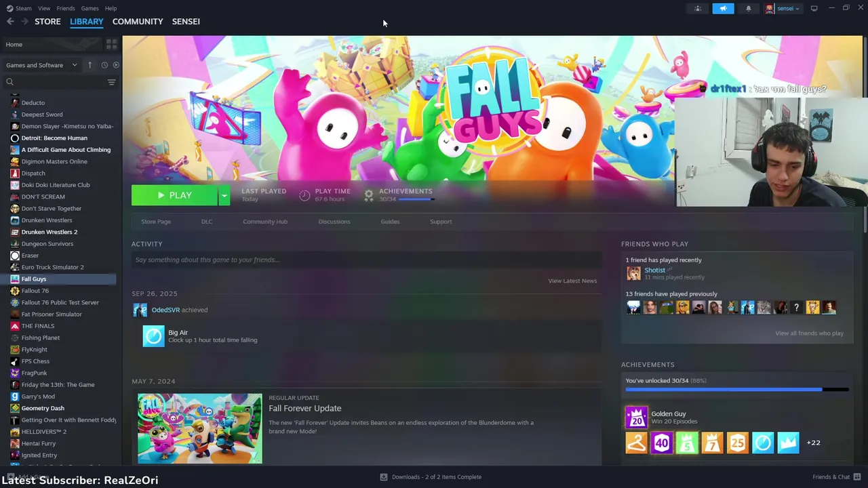Viewport: 868px width, 488px height.
Task: Click the recent activity clock filter icon
Action: pos(104,65)
